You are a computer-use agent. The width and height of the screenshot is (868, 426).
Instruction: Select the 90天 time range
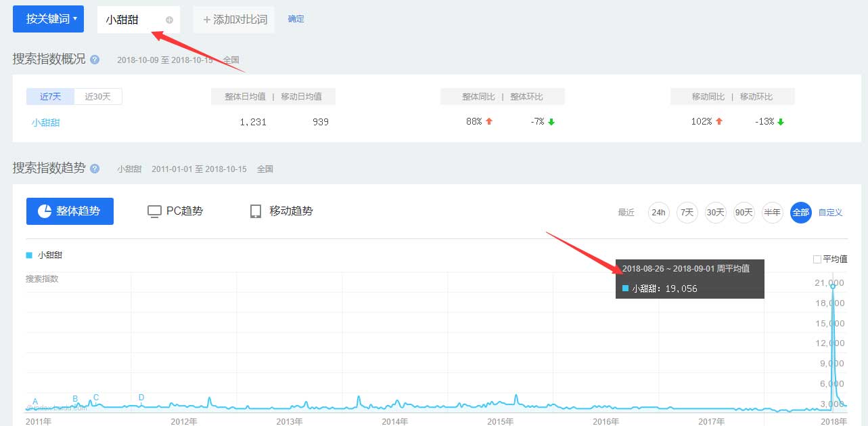(x=744, y=212)
